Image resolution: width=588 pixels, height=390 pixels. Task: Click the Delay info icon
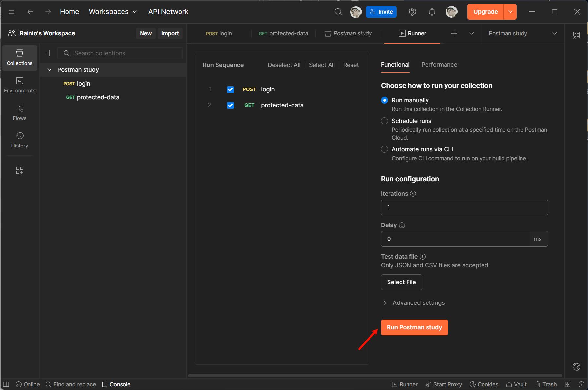pyautogui.click(x=402, y=225)
